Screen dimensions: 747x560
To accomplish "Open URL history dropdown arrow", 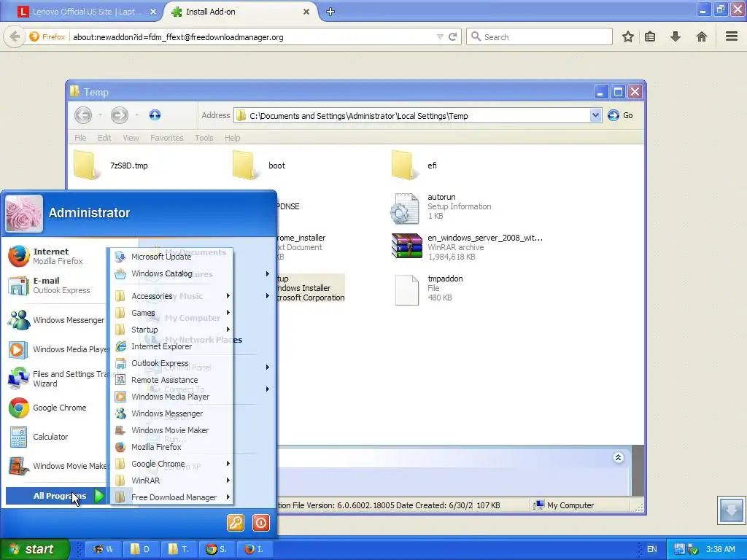I will tap(440, 36).
